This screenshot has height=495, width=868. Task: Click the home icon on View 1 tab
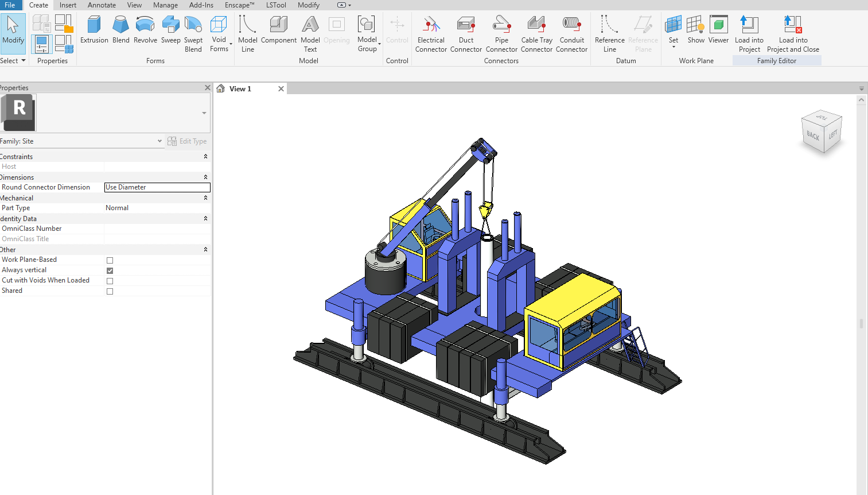coord(221,88)
